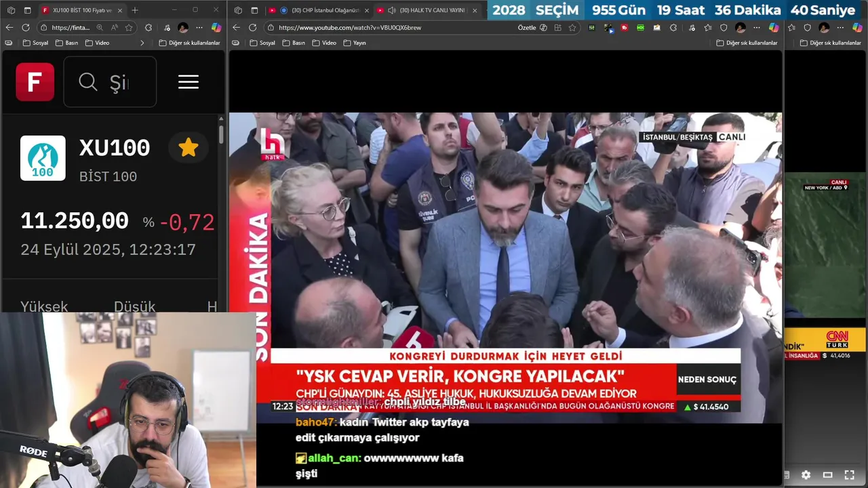Open Diğer sık kullanılanlar in rightmost window
The height and width of the screenshot is (488, 868).
tap(831, 43)
